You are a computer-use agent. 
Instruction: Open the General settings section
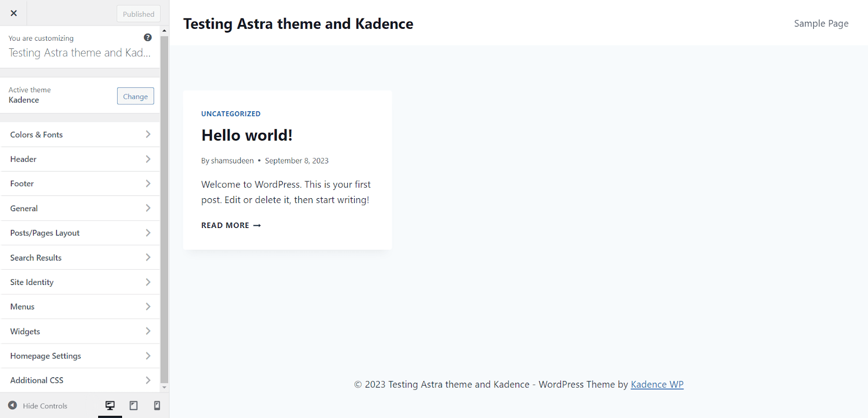coord(80,208)
